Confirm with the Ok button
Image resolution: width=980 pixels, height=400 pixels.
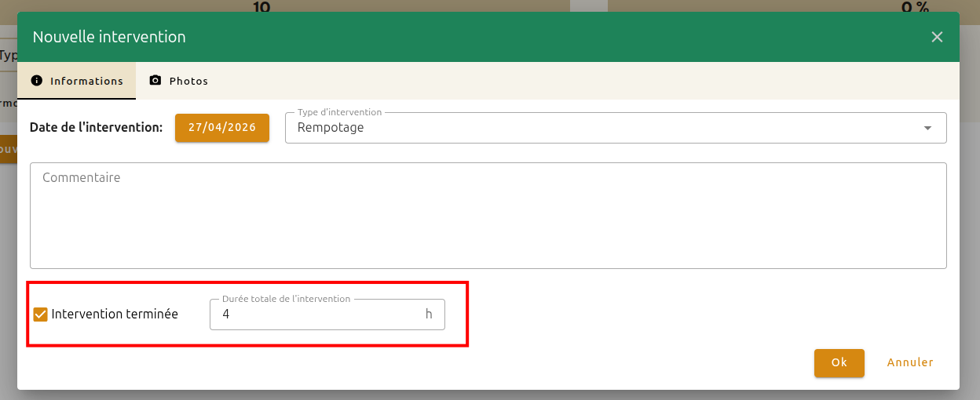[x=839, y=362]
